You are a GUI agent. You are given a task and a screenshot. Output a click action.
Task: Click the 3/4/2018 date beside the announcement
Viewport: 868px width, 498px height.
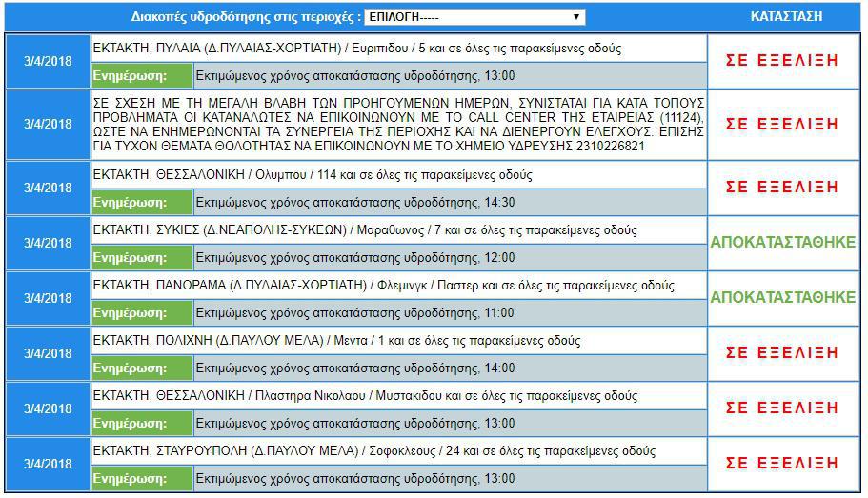[x=48, y=125]
